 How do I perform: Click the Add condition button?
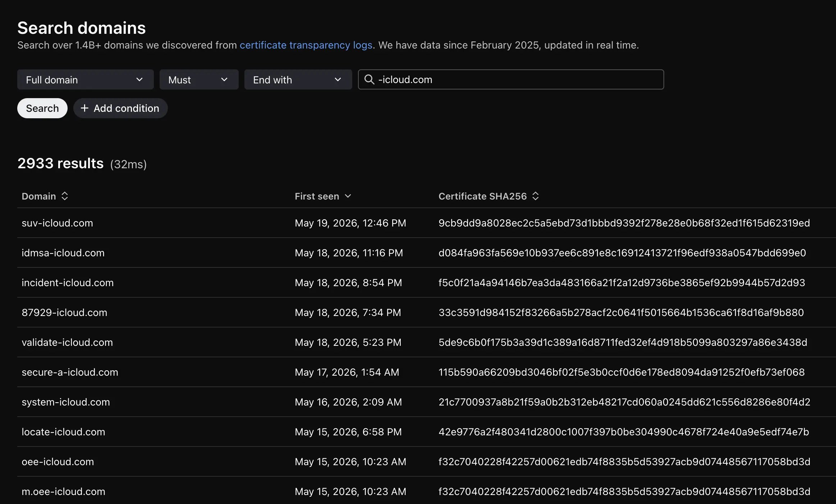coord(120,108)
